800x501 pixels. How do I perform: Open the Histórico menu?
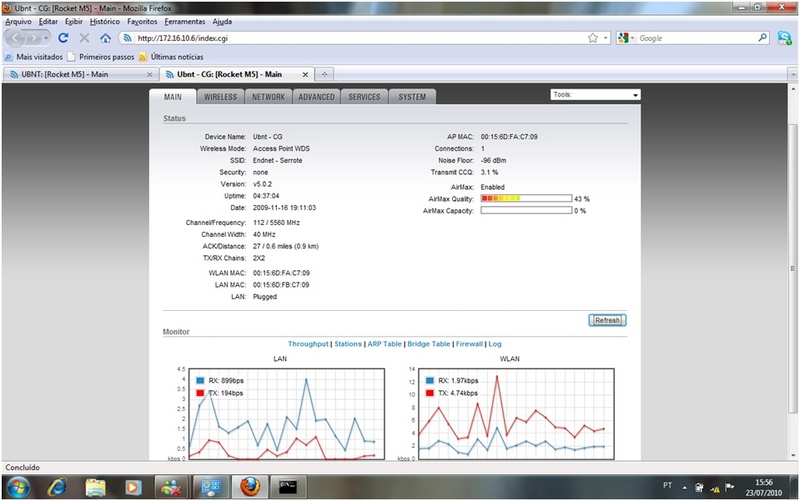(105, 21)
